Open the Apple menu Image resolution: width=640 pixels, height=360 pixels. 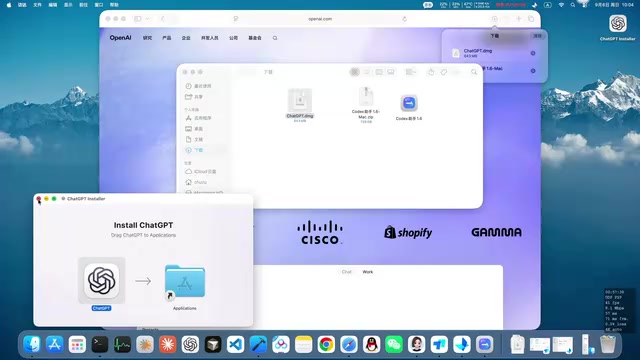[9, 5]
